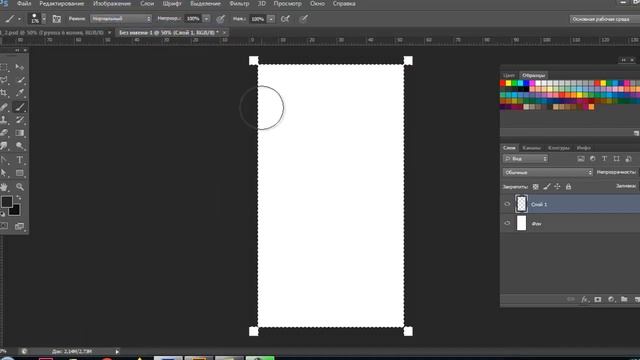
Task: Toggle pressure for opacity button
Action: point(220,19)
